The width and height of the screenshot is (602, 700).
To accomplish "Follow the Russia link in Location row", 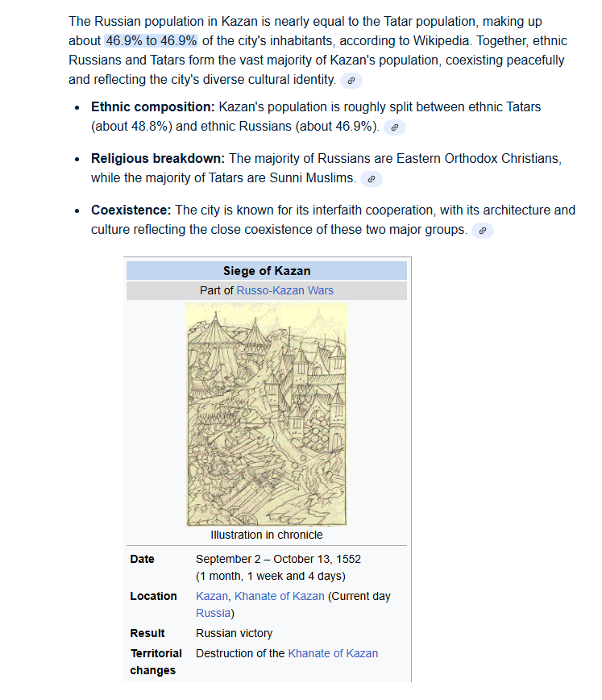I will (x=214, y=614).
